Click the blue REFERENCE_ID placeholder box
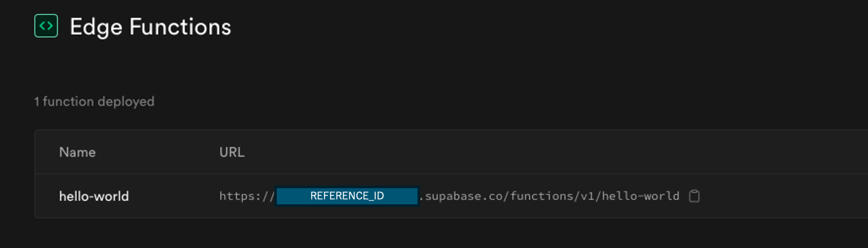Screen dimensions: 868x248 click(x=347, y=196)
